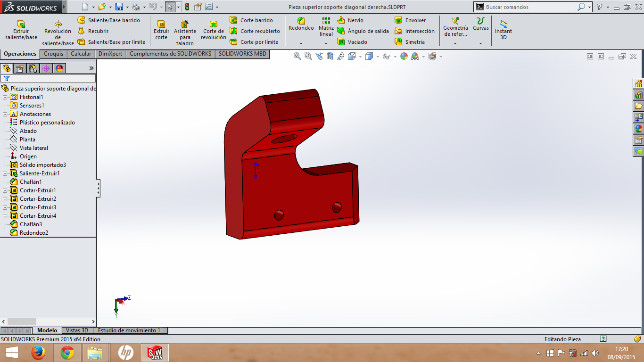
Task: Open Edit appearance color sphere icon
Action: click(404, 56)
